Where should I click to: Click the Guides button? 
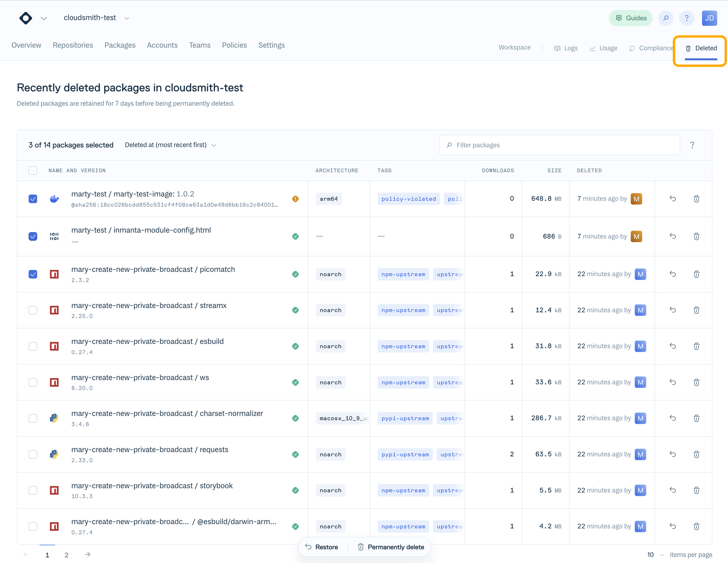tap(630, 18)
